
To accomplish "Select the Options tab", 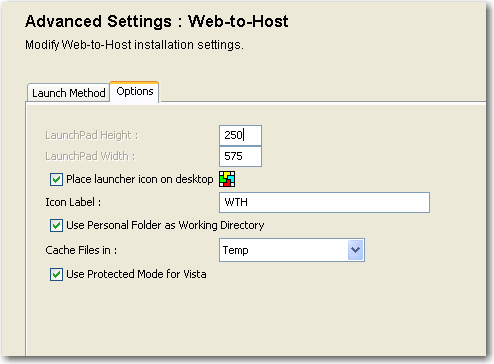I will 135,92.
